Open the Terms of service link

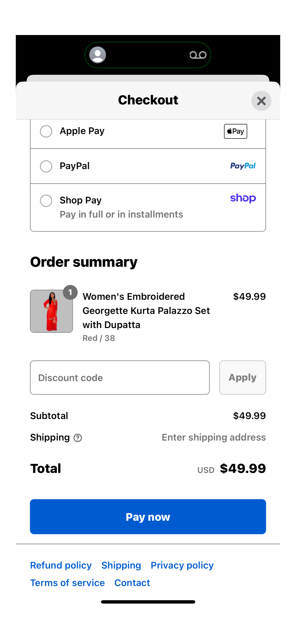tap(67, 583)
